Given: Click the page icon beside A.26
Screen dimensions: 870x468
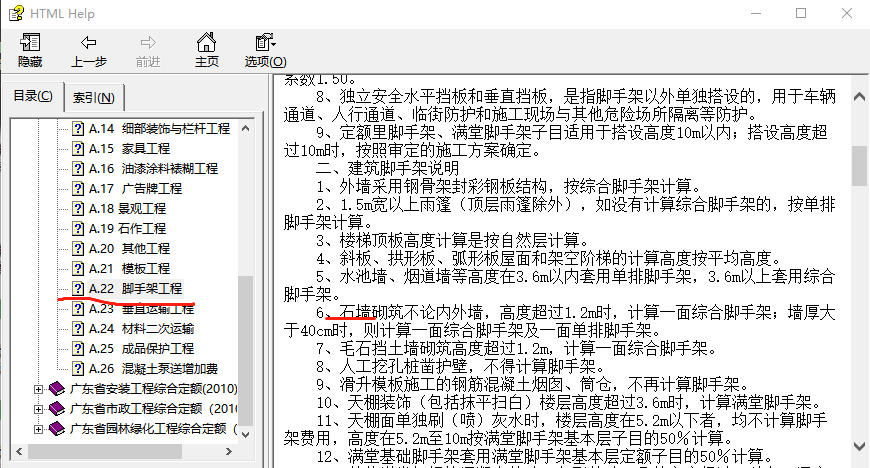Looking at the screenshot, I should click(x=78, y=369).
